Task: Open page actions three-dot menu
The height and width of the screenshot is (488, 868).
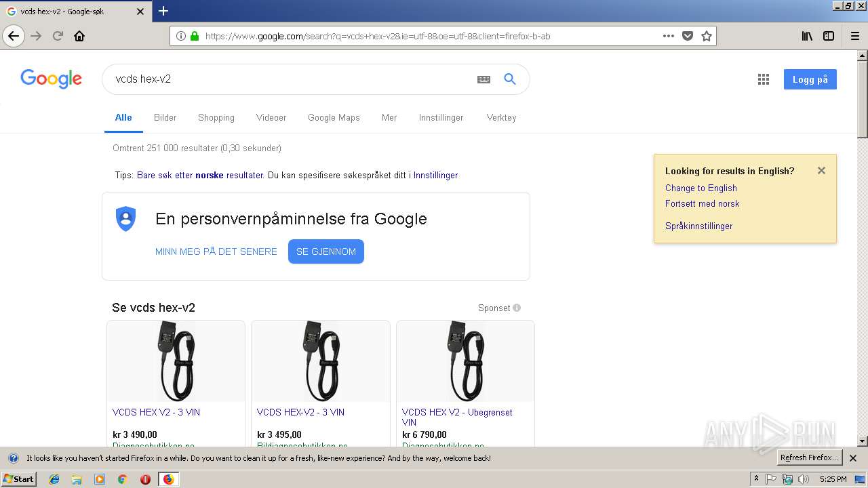Action: pyautogui.click(x=669, y=36)
